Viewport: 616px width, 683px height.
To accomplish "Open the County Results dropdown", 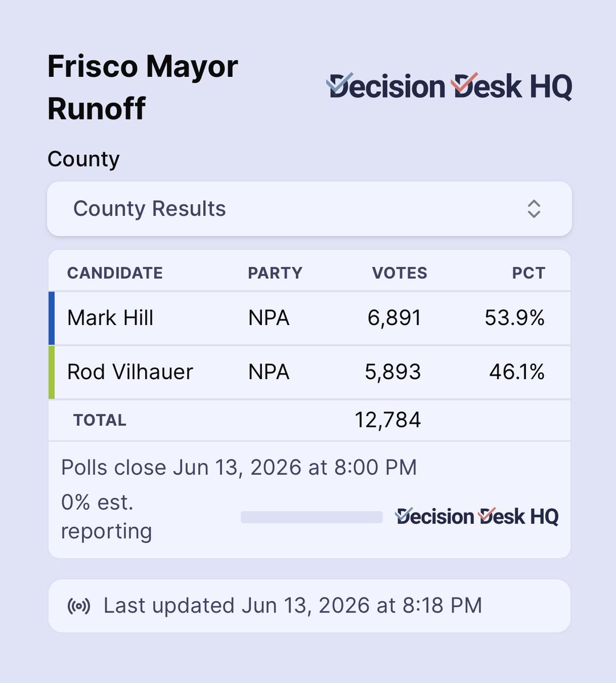I will click(309, 209).
